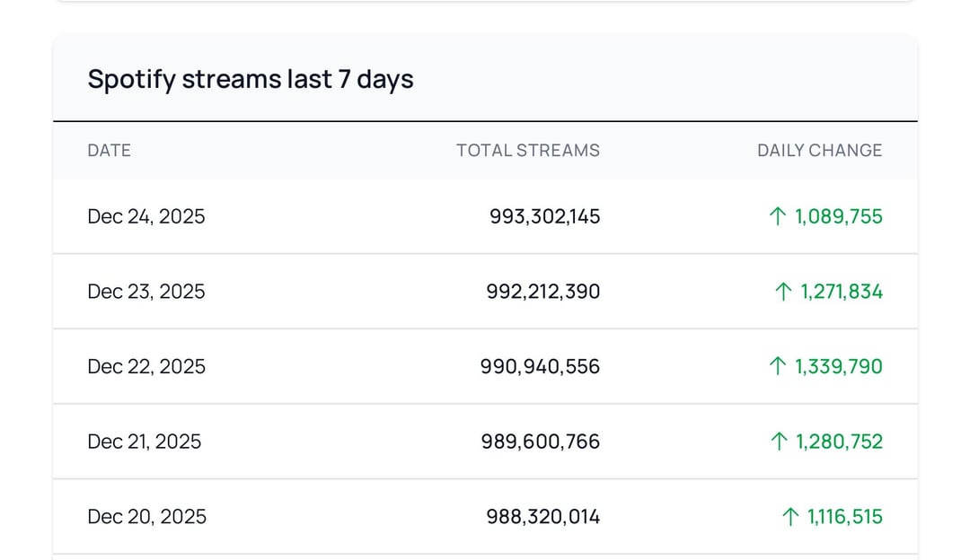Select the Dec 23, 2025 date cell
The height and width of the screenshot is (560, 970).
pos(146,292)
